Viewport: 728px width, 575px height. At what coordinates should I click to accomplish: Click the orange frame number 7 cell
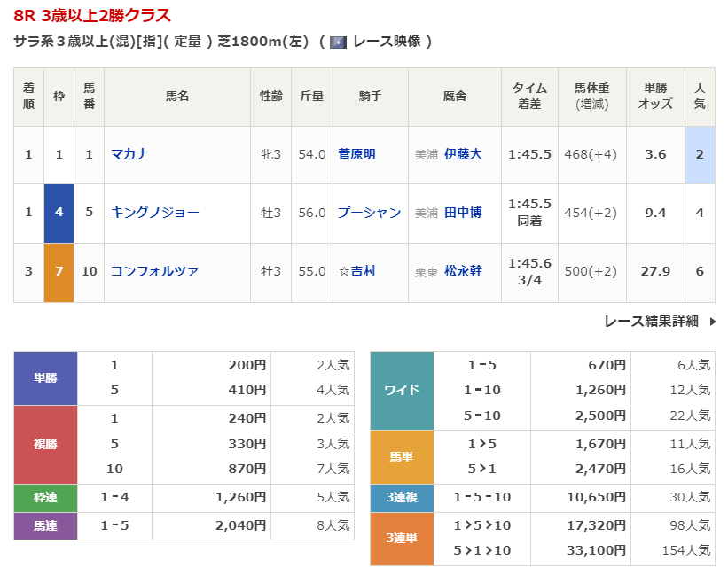59,271
